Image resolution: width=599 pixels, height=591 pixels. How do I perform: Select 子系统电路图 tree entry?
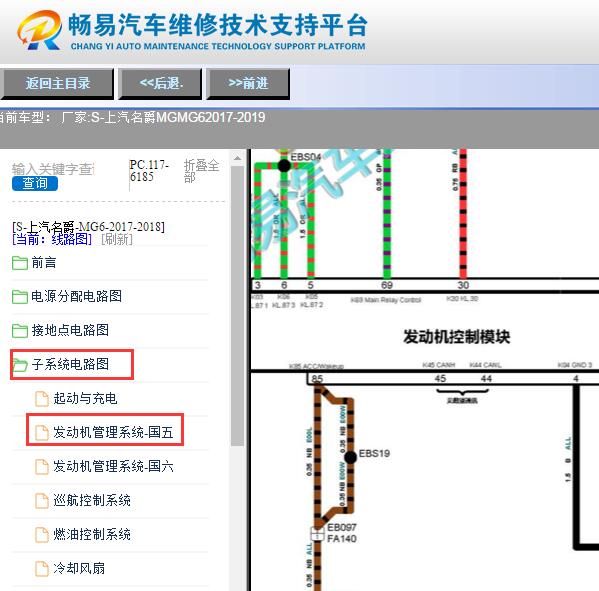[70, 364]
